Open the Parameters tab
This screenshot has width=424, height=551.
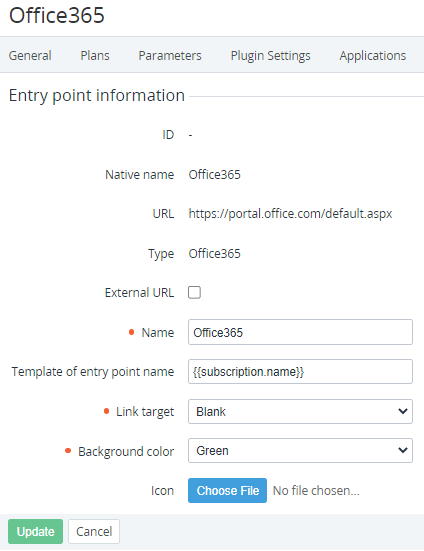point(170,56)
